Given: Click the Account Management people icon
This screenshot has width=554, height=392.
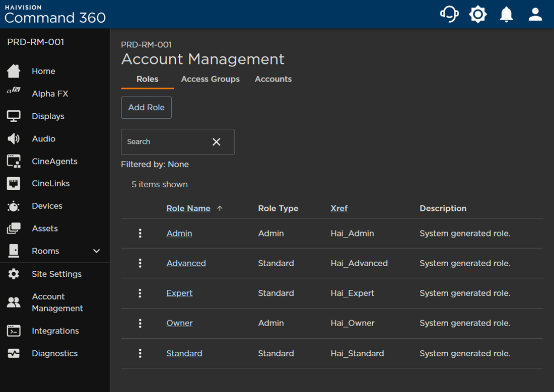Looking at the screenshot, I should 14,302.
